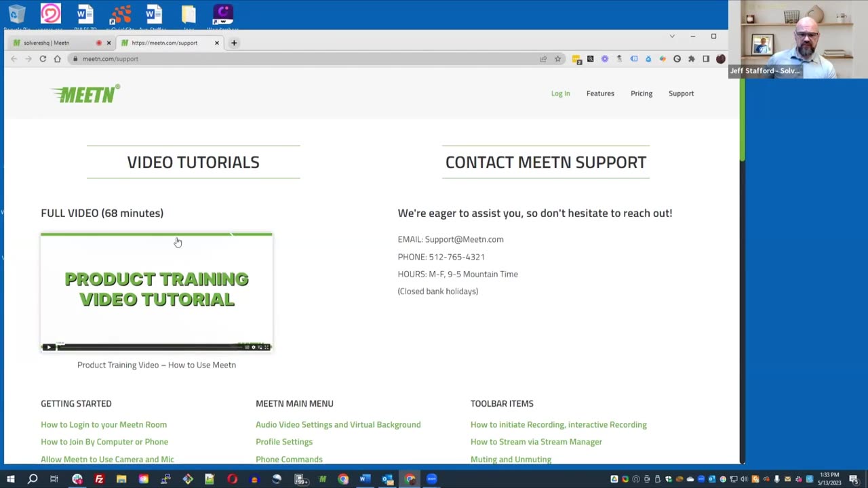Screen dimensions: 868x488
Task: Reload the Meetn support page
Action: pos(43,59)
